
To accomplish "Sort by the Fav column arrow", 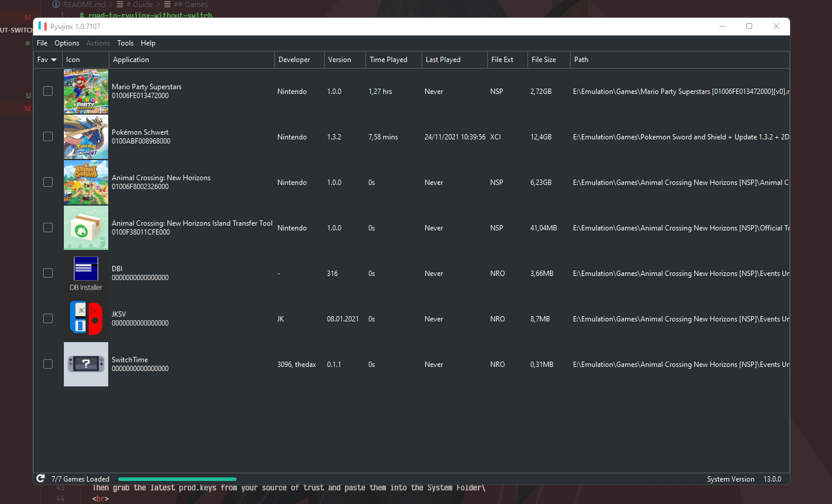I will pos(54,60).
